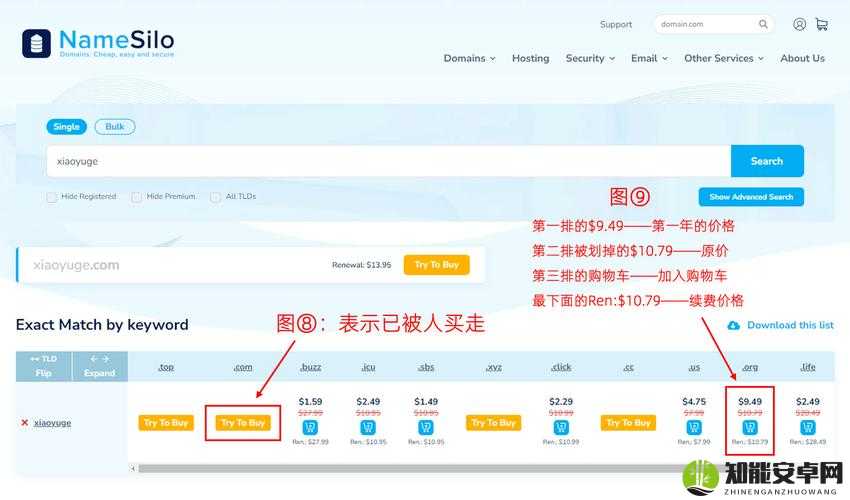Expand the Security dropdown menu

pyautogui.click(x=590, y=59)
